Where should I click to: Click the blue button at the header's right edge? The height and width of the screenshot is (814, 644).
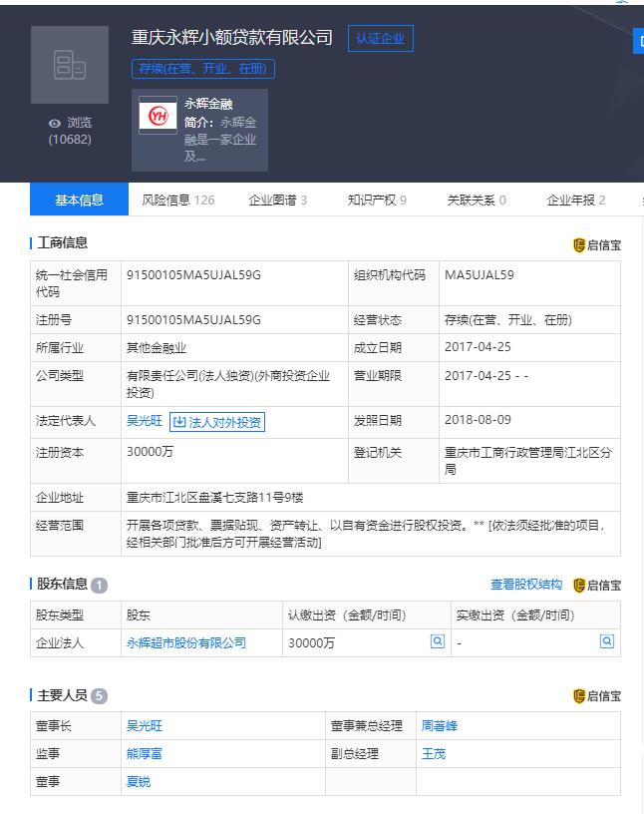pyautogui.click(x=639, y=42)
